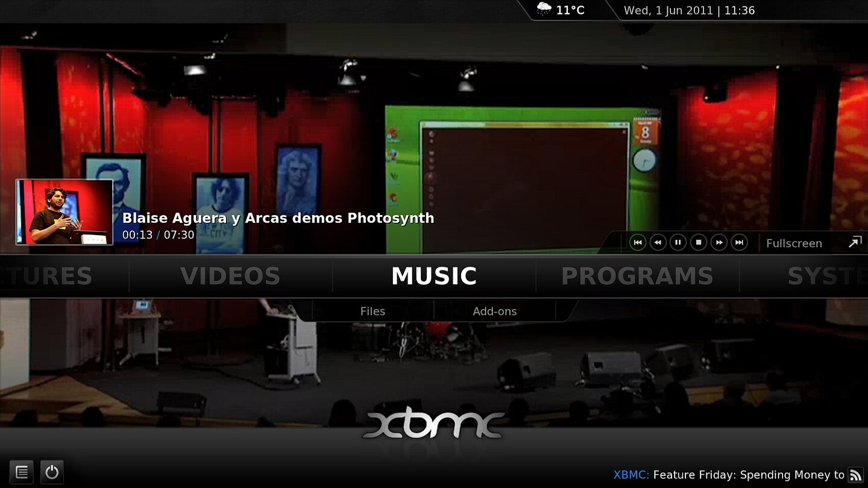Jump back to the previous item

point(637,242)
